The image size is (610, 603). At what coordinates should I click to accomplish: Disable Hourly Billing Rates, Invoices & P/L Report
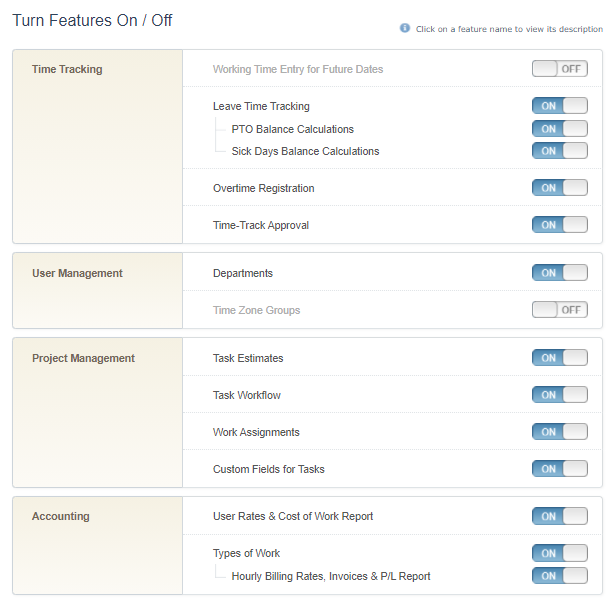click(559, 576)
